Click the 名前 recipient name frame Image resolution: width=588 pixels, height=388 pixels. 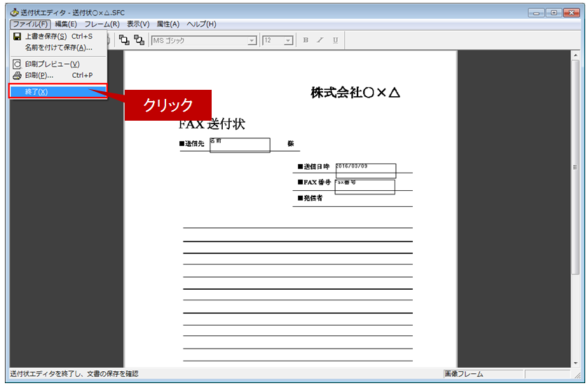tap(240, 145)
